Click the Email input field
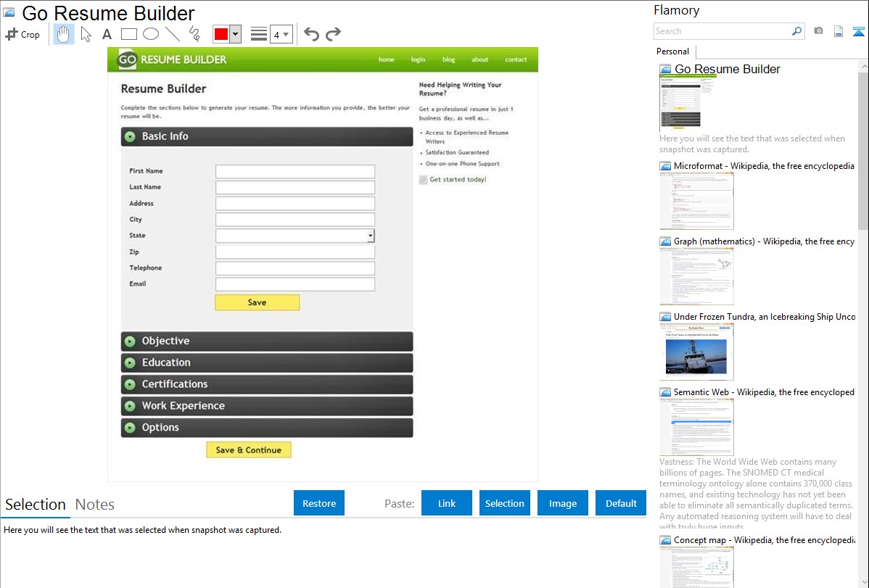The image size is (869, 588). (x=295, y=284)
